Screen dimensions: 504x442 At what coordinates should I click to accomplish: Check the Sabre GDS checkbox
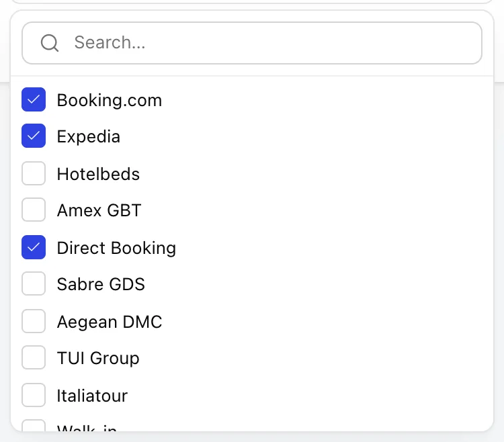coord(34,283)
